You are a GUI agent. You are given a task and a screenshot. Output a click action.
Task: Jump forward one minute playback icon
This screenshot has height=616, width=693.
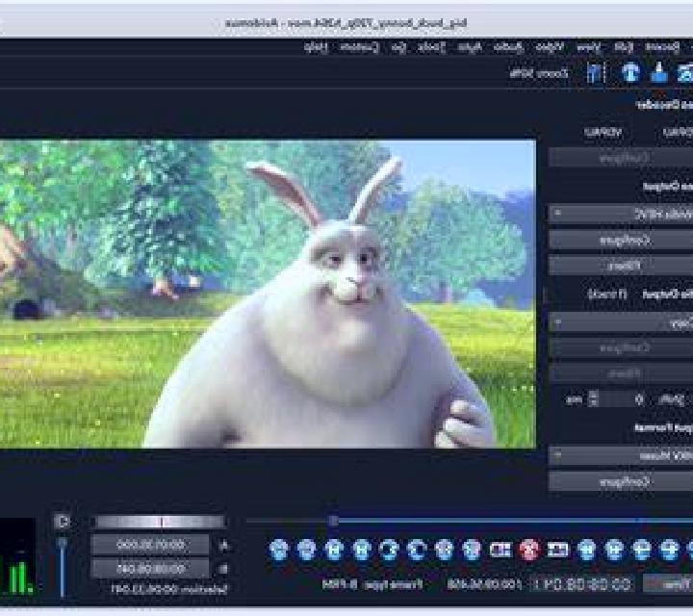point(279,550)
